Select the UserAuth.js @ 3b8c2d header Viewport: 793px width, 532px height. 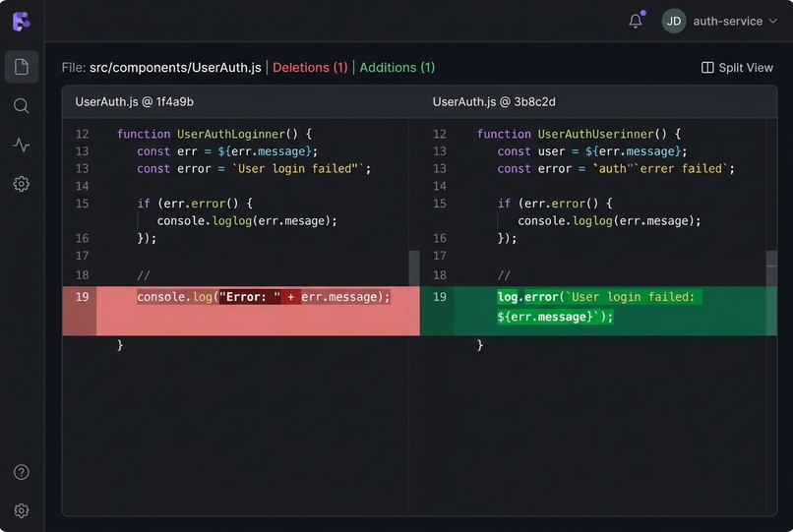494,101
